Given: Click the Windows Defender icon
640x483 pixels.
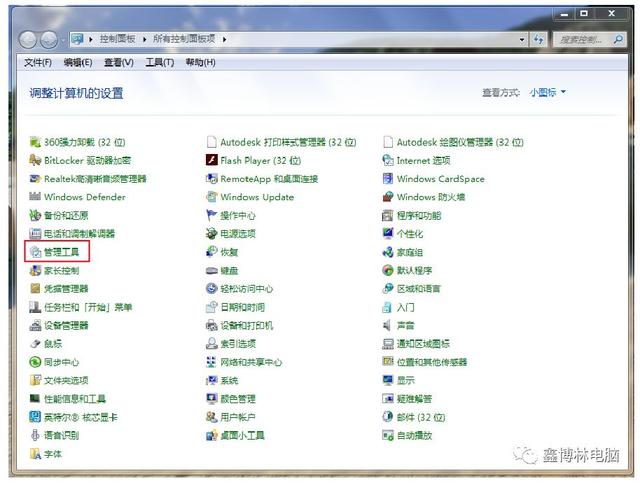Looking at the screenshot, I should 35,197.
